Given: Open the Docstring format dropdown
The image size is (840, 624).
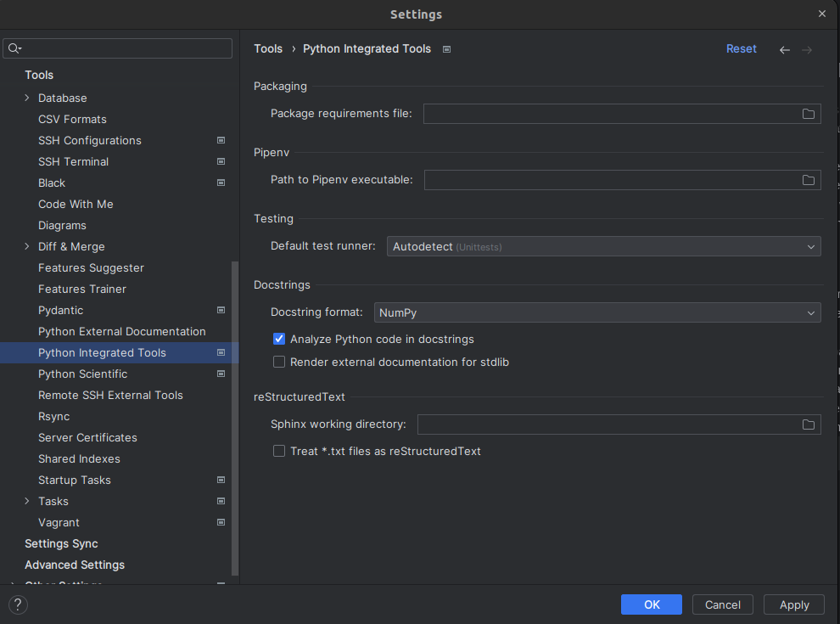Looking at the screenshot, I should (x=810, y=312).
